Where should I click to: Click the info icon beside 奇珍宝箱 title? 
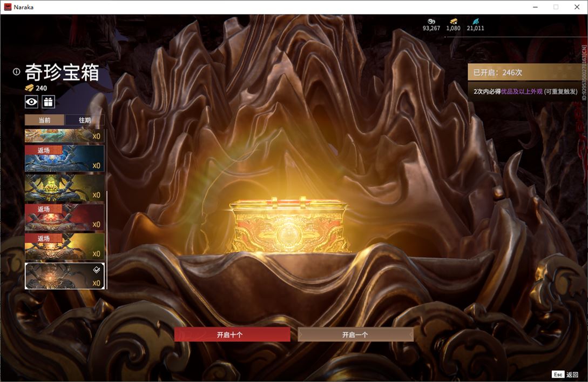(x=17, y=72)
